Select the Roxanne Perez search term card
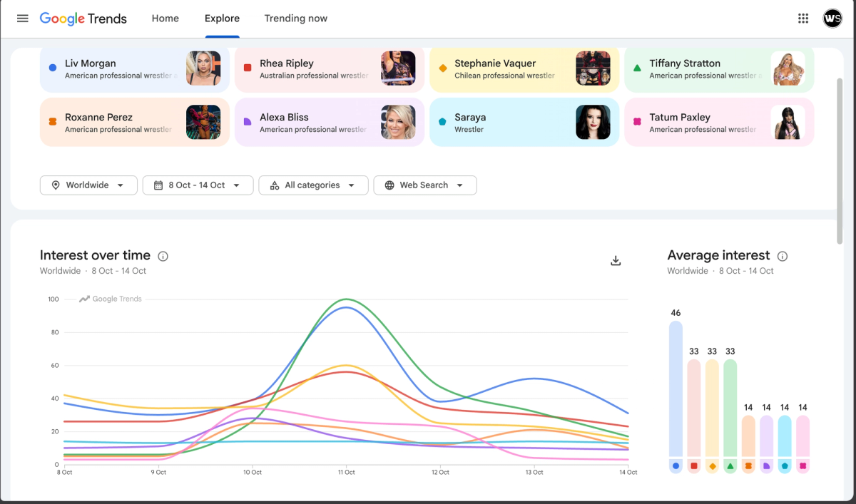Screen dimensions: 856x504 pos(135,122)
